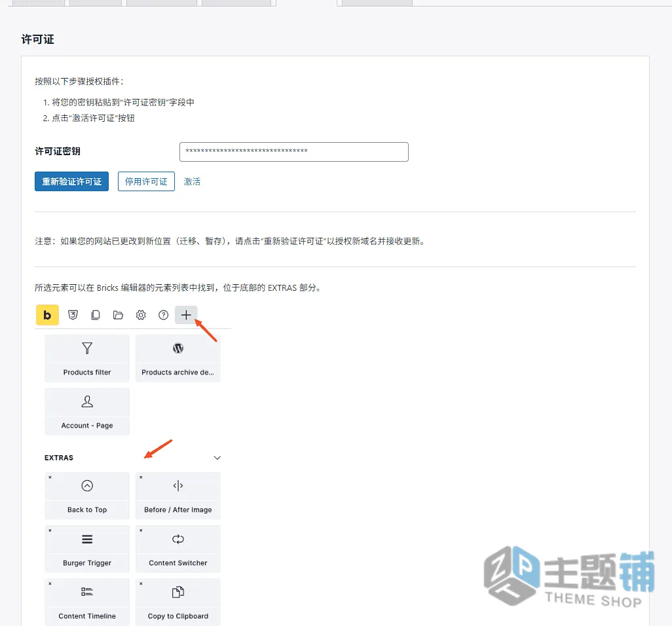Click the Before / After Image label
Image resolution: width=672 pixels, height=626 pixels.
pyautogui.click(x=178, y=509)
